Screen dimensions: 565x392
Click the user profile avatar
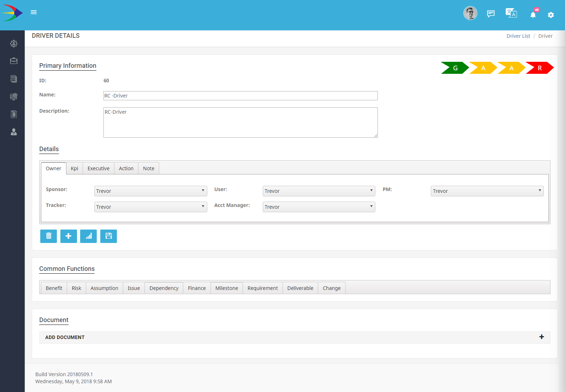[x=470, y=13]
